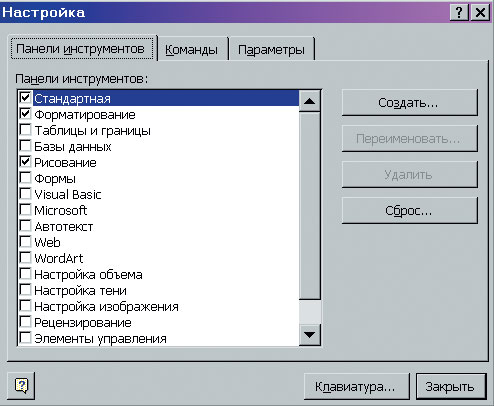Viewport: 494px width, 406px height.
Task: Enable the Visual Basic toolbar checkbox
Action: 26,194
